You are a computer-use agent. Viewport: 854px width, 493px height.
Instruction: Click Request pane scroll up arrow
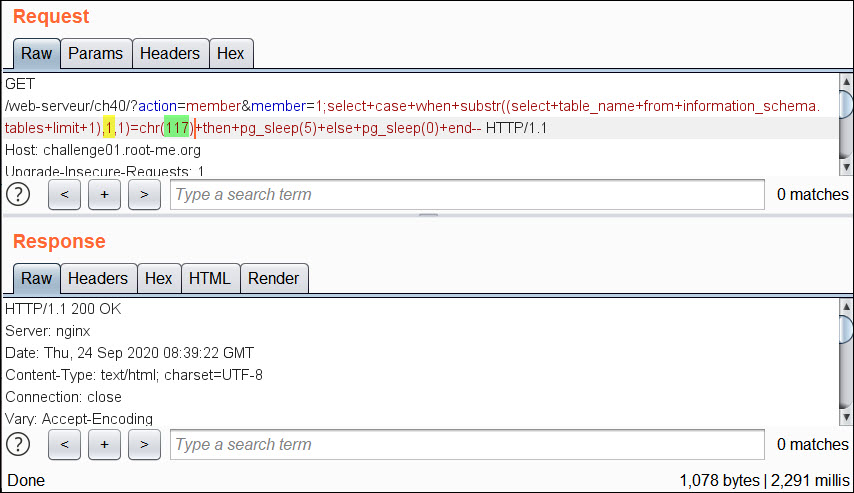(x=846, y=82)
